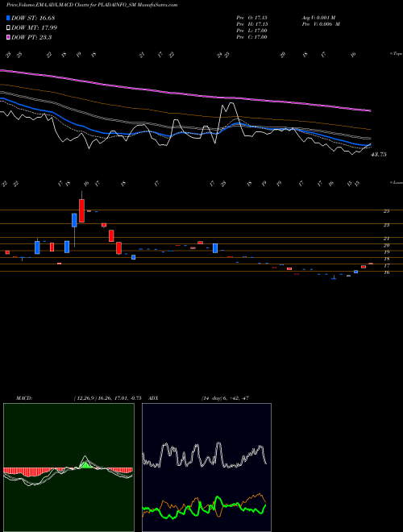Image resolution: width=403 pixels, height=532 pixels.
Task: Click the price axis label 17
Action: coord(386,266)
